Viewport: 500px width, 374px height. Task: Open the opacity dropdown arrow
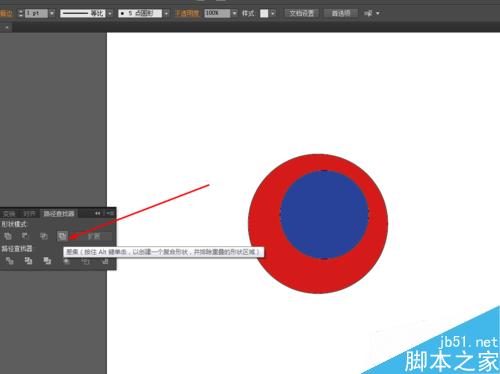pyautogui.click(x=235, y=13)
